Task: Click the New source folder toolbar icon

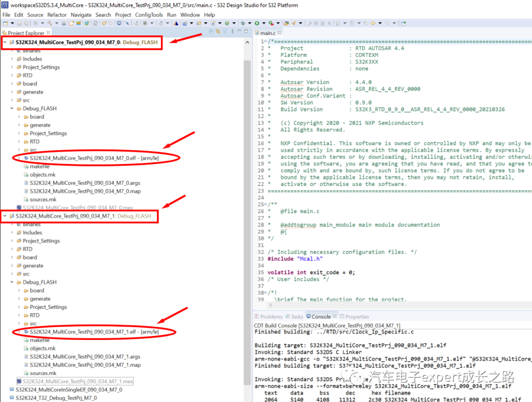Action: [199, 24]
